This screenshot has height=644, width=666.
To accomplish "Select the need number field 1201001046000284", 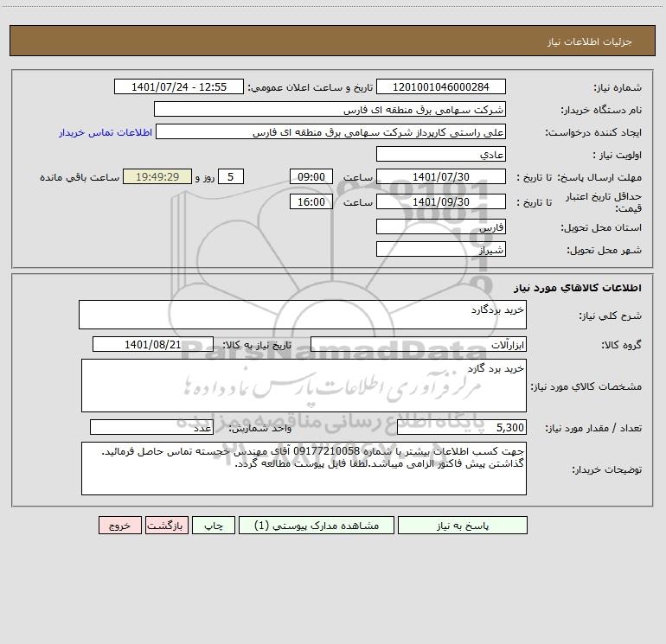I will point(441,86).
